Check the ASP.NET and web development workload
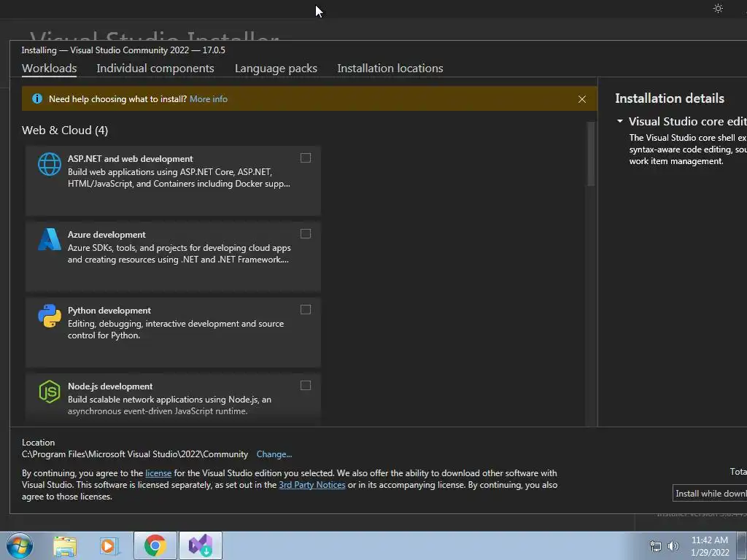The image size is (747, 560). 306,157
